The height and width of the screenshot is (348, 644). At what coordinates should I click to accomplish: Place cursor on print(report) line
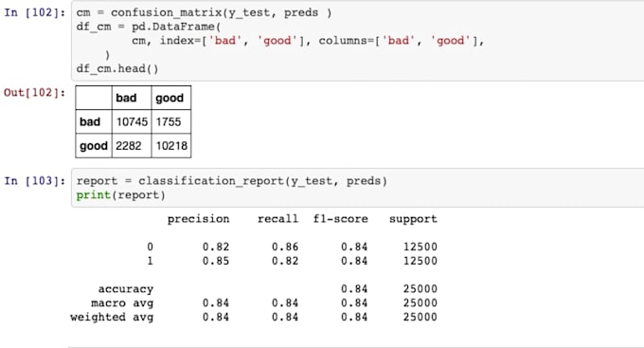121,195
